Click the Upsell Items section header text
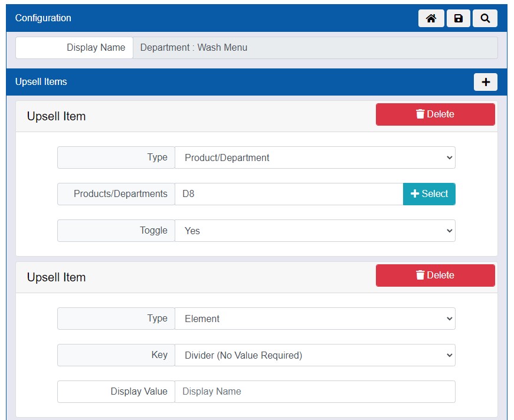This screenshot has width=514, height=420. point(41,82)
